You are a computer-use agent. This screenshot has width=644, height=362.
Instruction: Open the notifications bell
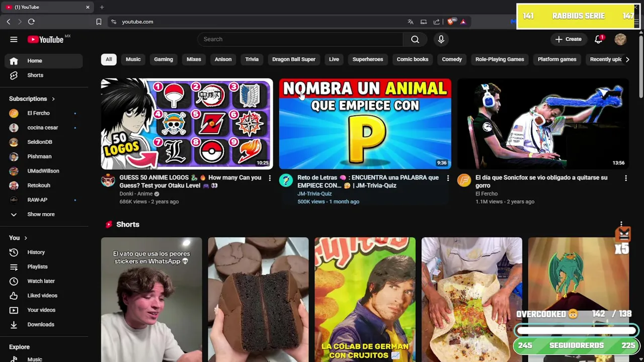[599, 39]
